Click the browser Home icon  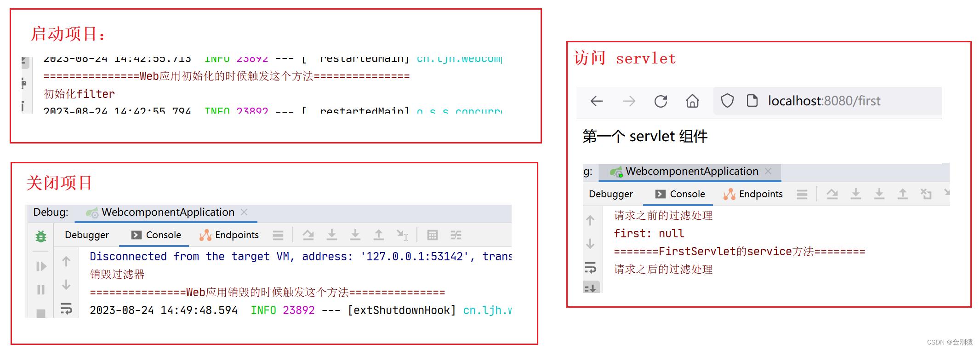click(692, 101)
